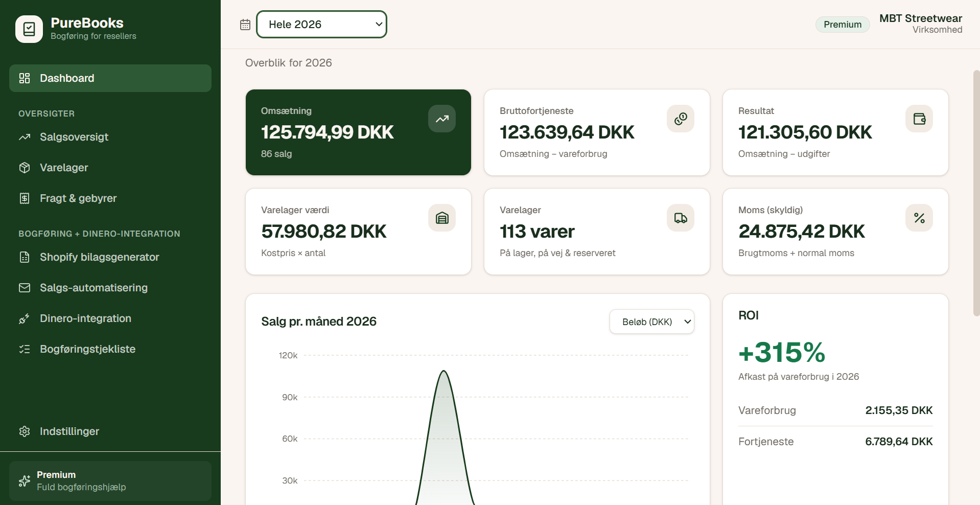980x505 pixels.
Task: Open Bogføringstjekliste page
Action: (x=110, y=349)
